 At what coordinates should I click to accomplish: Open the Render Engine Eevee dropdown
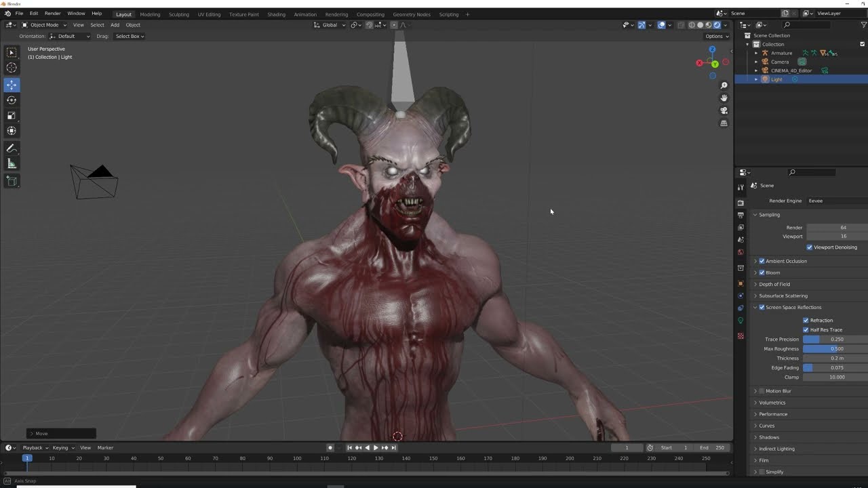click(x=837, y=201)
